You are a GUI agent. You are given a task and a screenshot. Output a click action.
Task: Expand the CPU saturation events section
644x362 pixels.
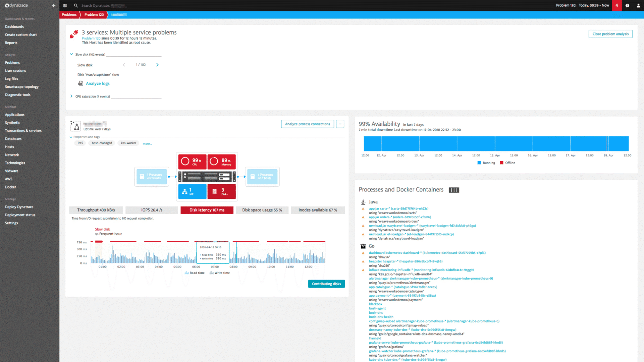click(71, 96)
